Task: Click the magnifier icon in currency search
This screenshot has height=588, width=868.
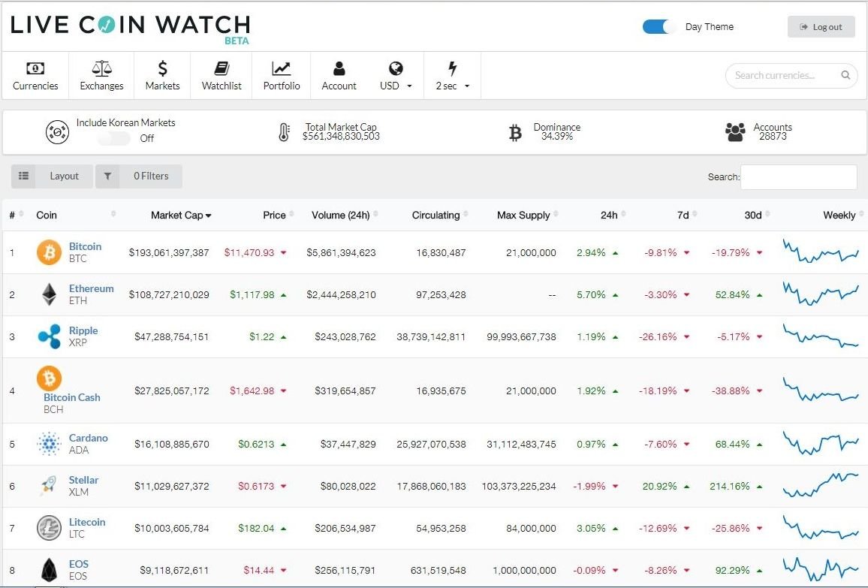Action: [845, 75]
